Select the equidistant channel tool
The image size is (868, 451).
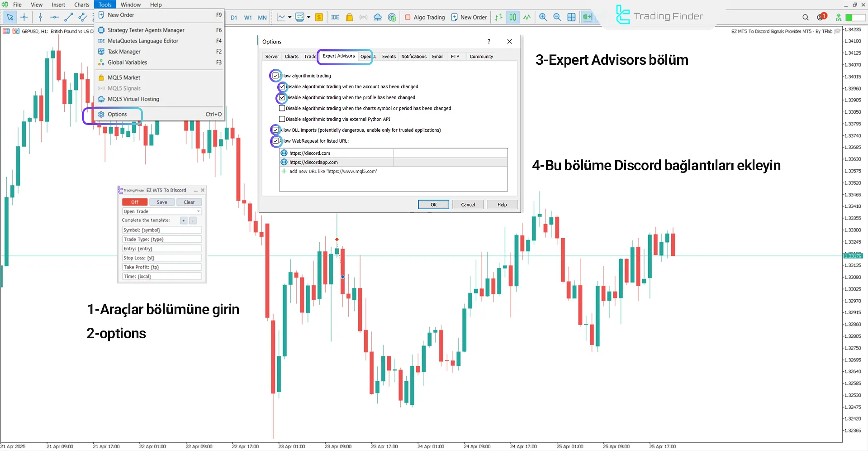(x=83, y=17)
